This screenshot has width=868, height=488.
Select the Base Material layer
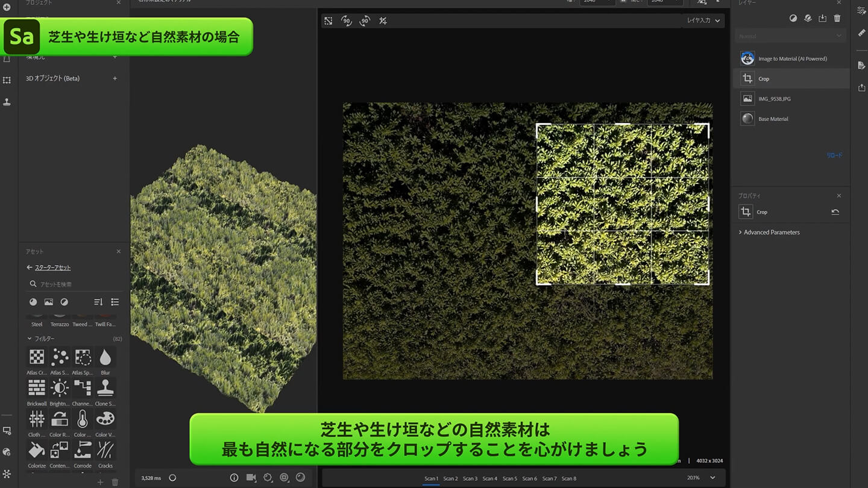tap(790, 119)
